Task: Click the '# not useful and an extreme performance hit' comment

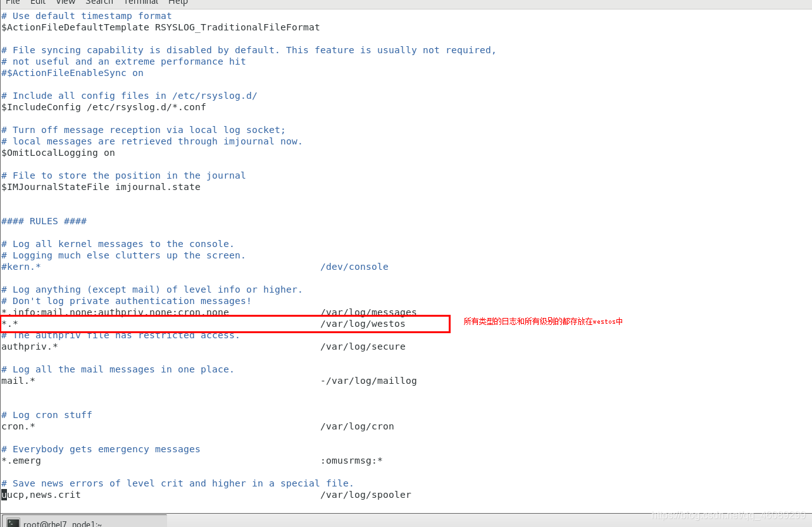Action: 124,61
